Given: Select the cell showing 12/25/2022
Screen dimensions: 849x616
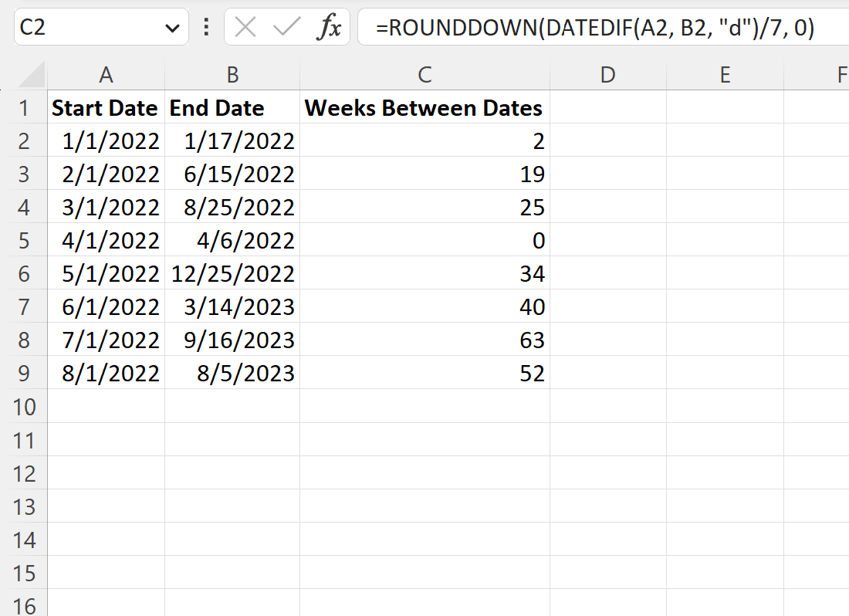Looking at the screenshot, I should 232,273.
